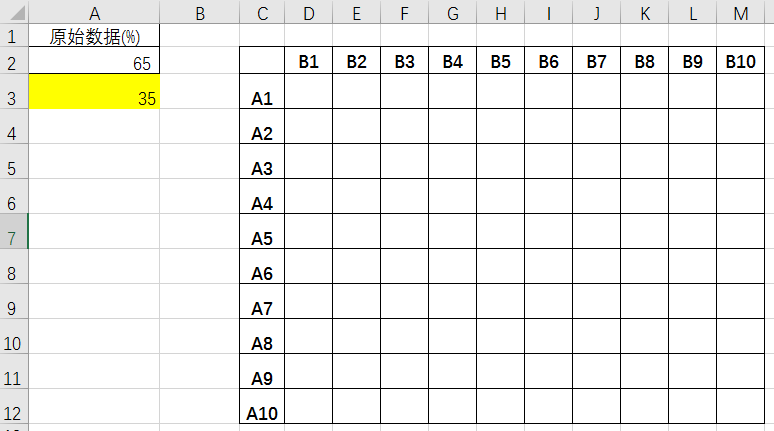Select the B5 table header cell
The width and height of the screenshot is (774, 431).
tap(501, 60)
